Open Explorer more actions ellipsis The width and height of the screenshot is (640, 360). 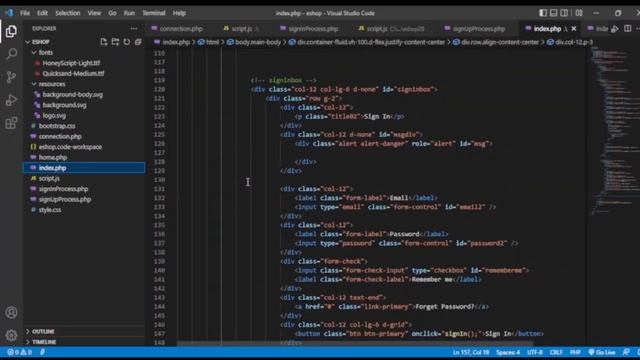[x=134, y=29]
